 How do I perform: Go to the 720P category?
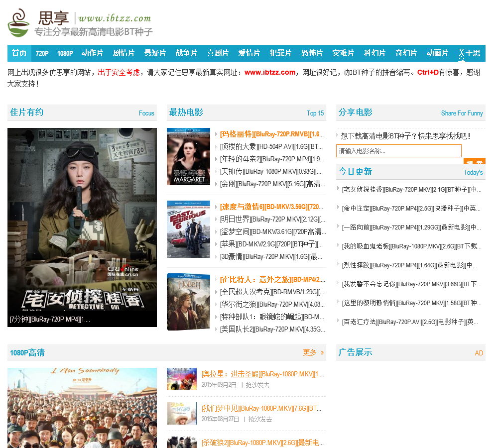(42, 53)
